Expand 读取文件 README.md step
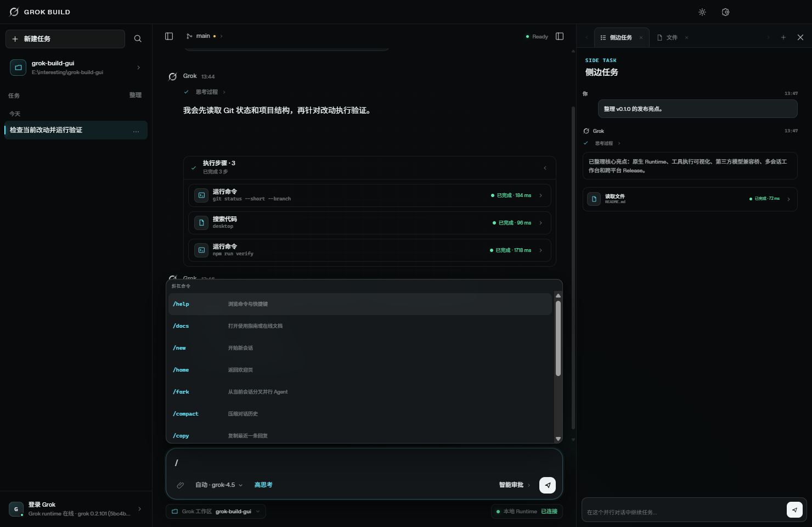This screenshot has height=527, width=812. (x=690, y=199)
